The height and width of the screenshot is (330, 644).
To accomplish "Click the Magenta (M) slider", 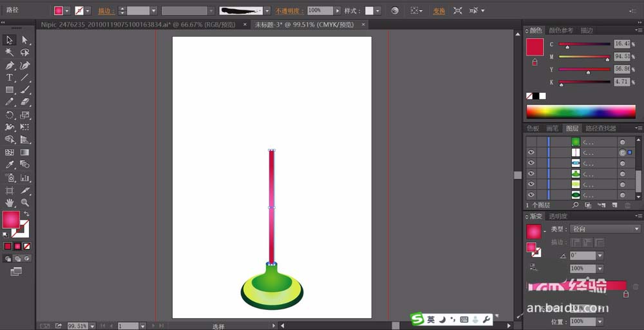I will click(585, 57).
